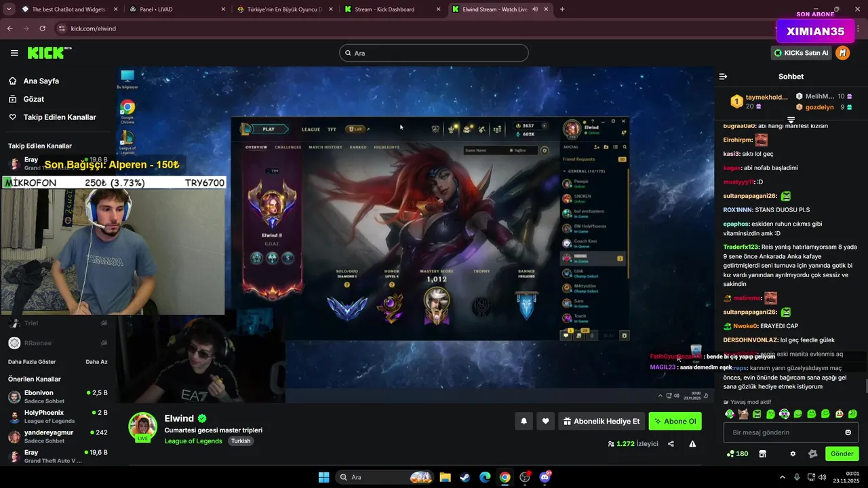Report stream with warning triangle icon
The width and height of the screenshot is (868, 488).
[x=692, y=444]
